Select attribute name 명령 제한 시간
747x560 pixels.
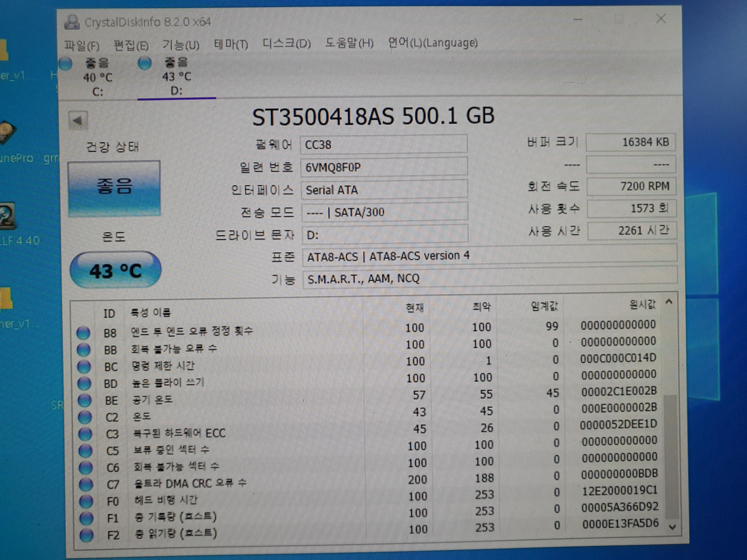pos(163,366)
